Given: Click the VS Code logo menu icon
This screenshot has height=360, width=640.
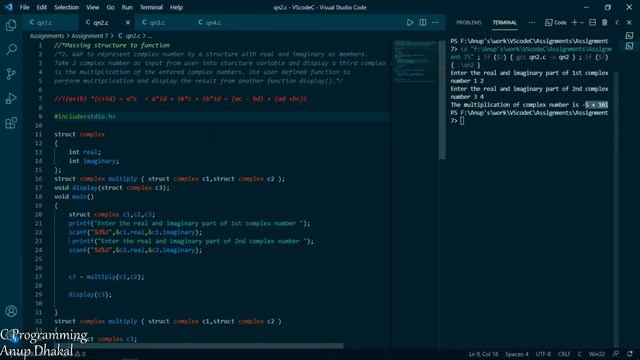Looking at the screenshot, I should pyautogui.click(x=9, y=7).
